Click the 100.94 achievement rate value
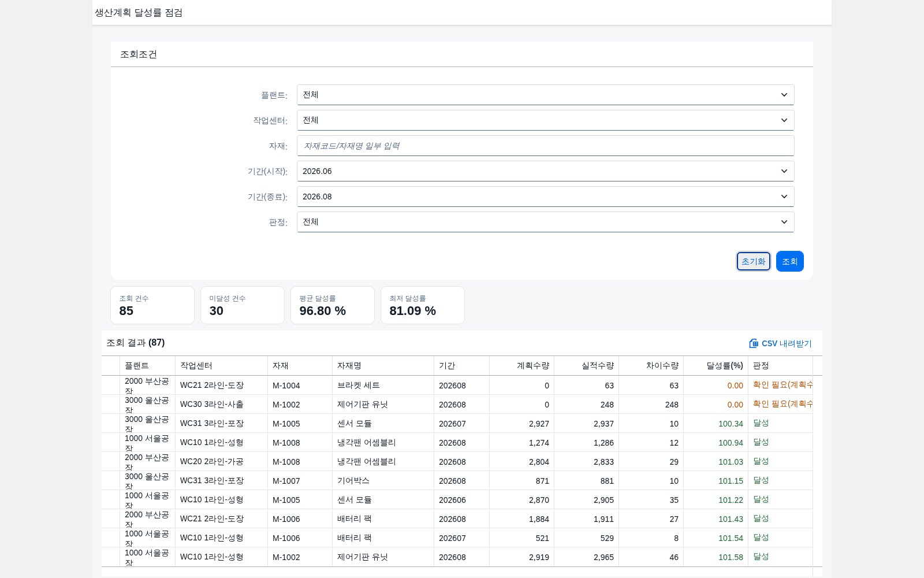The height and width of the screenshot is (578, 924). coord(731,443)
